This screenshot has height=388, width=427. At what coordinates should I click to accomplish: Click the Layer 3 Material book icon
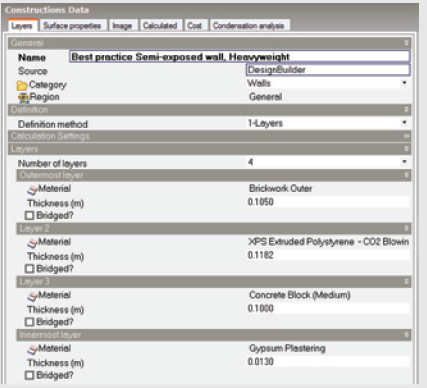click(32, 296)
